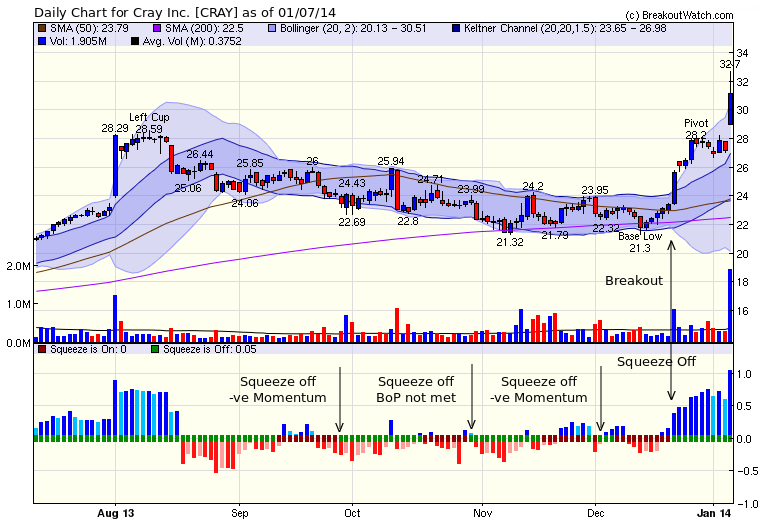Click the 26.44 price label
This screenshot has width=766, height=525.
(x=199, y=154)
